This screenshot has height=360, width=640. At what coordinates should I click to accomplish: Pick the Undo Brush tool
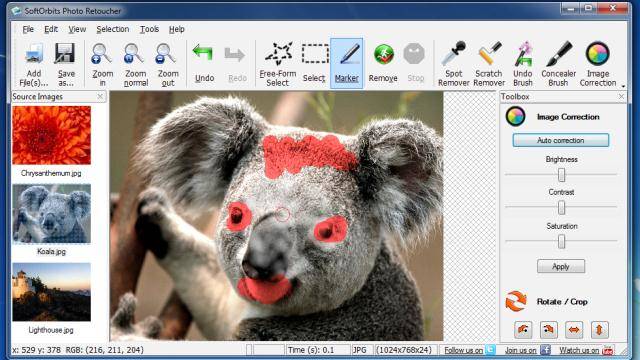point(523,64)
